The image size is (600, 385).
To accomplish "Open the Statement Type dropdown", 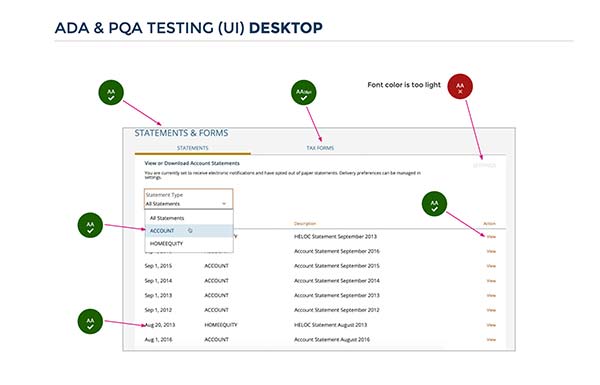I will click(x=188, y=199).
